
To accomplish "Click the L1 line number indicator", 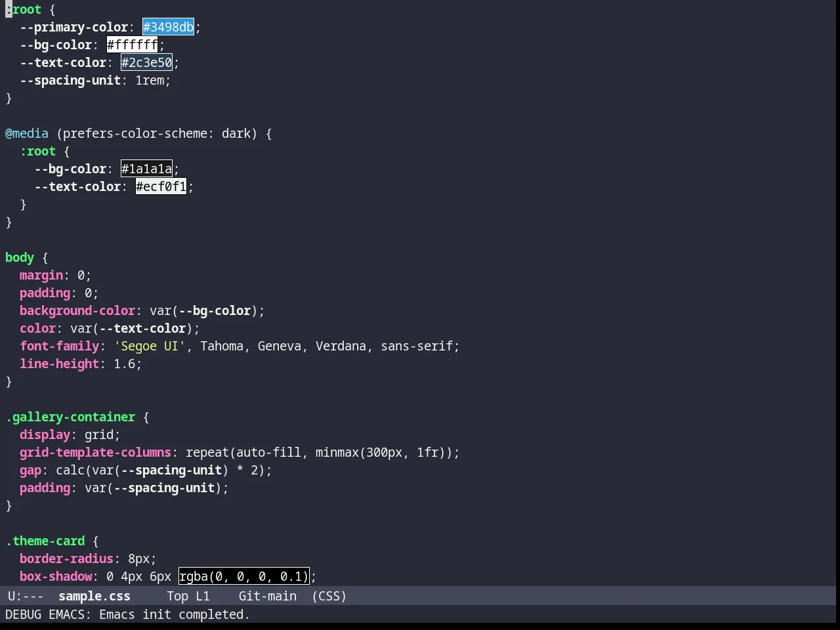I will point(203,596).
